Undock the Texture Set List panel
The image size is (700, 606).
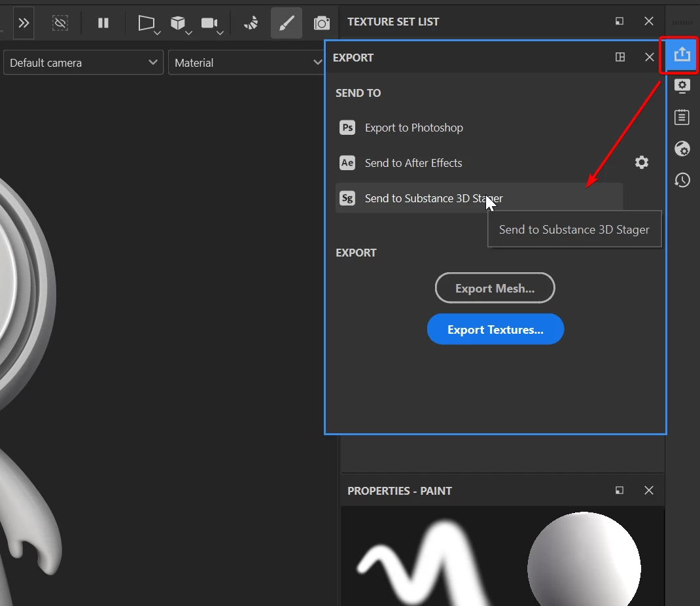click(619, 21)
